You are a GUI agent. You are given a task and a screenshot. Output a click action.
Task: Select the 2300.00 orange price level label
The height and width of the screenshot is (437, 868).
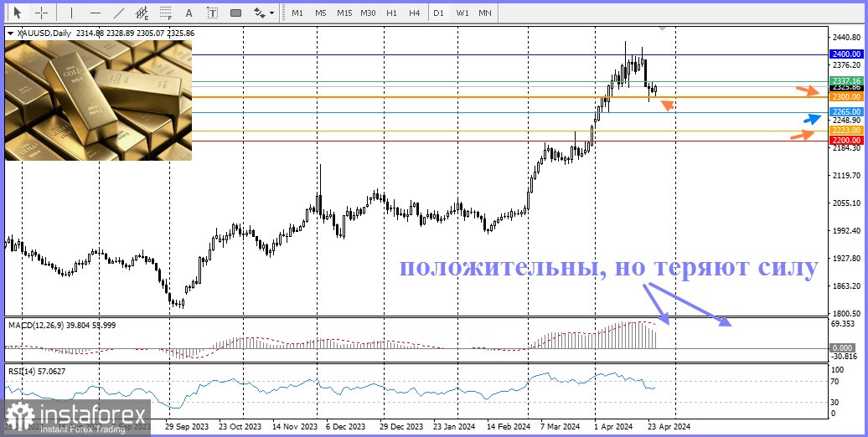point(846,97)
